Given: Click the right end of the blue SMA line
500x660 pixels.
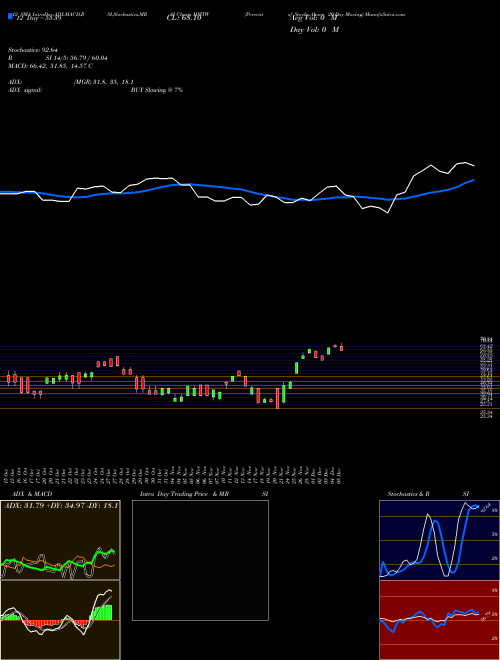Looking at the screenshot, I should pyautogui.click(x=473, y=180).
